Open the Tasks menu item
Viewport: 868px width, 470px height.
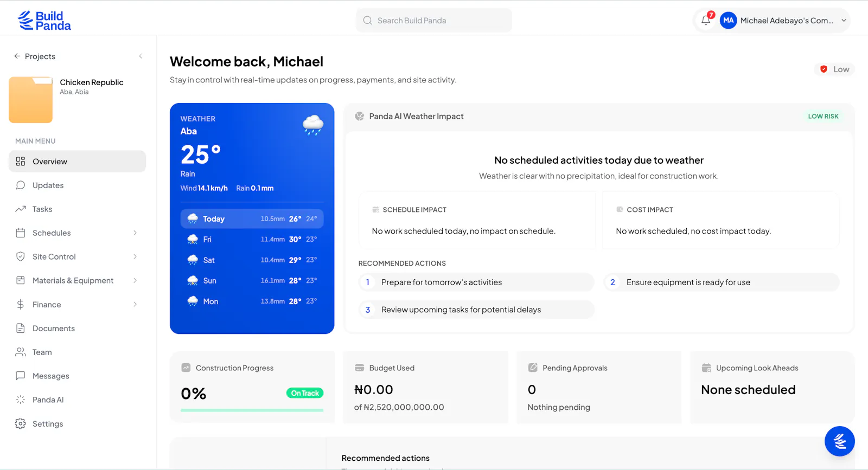click(x=77, y=209)
